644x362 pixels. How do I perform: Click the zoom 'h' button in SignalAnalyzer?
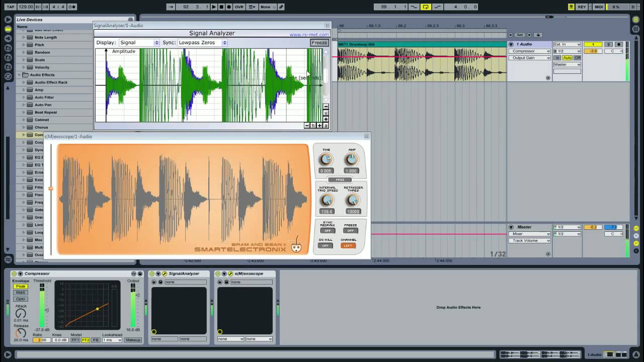pyautogui.click(x=313, y=126)
